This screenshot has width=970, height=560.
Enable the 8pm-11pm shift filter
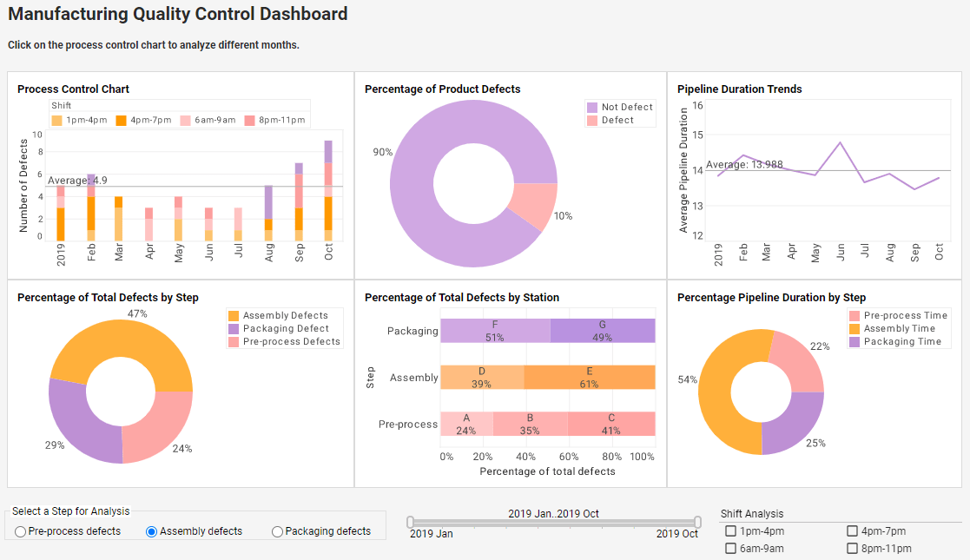point(852,548)
